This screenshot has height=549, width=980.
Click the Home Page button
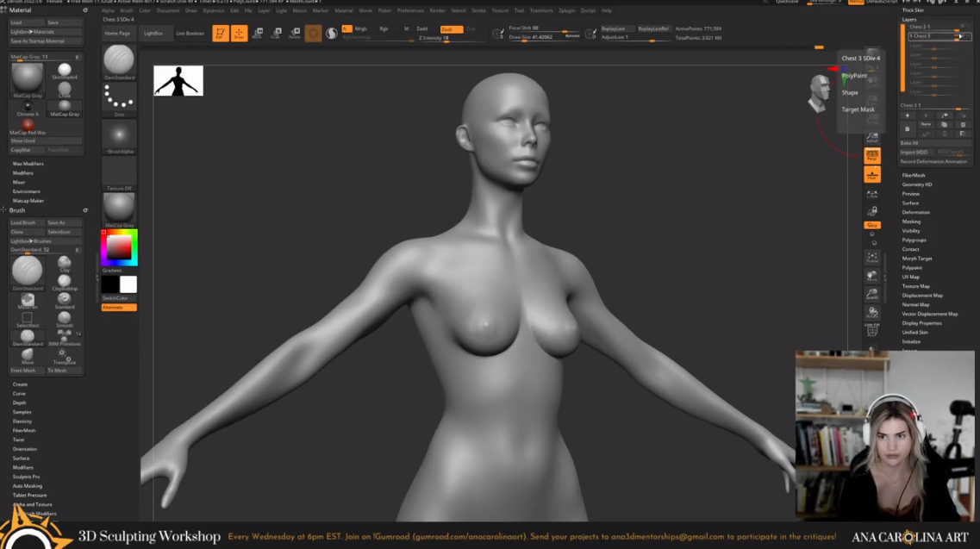pyautogui.click(x=117, y=33)
